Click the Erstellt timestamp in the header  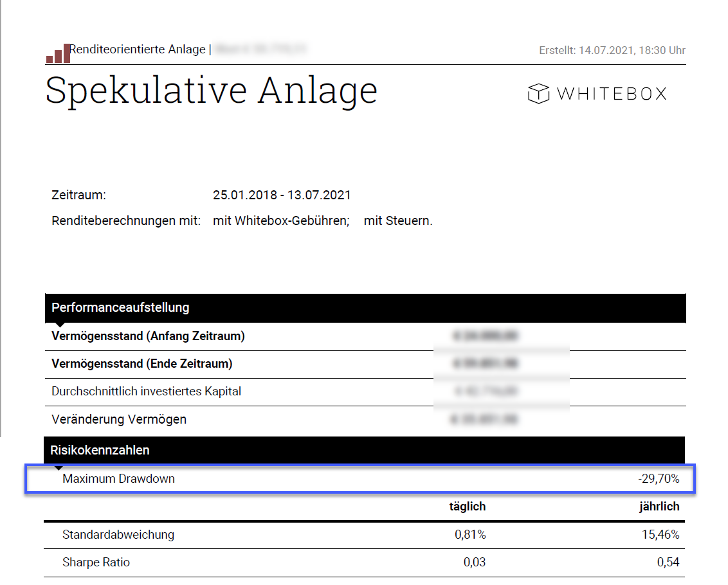pos(612,51)
